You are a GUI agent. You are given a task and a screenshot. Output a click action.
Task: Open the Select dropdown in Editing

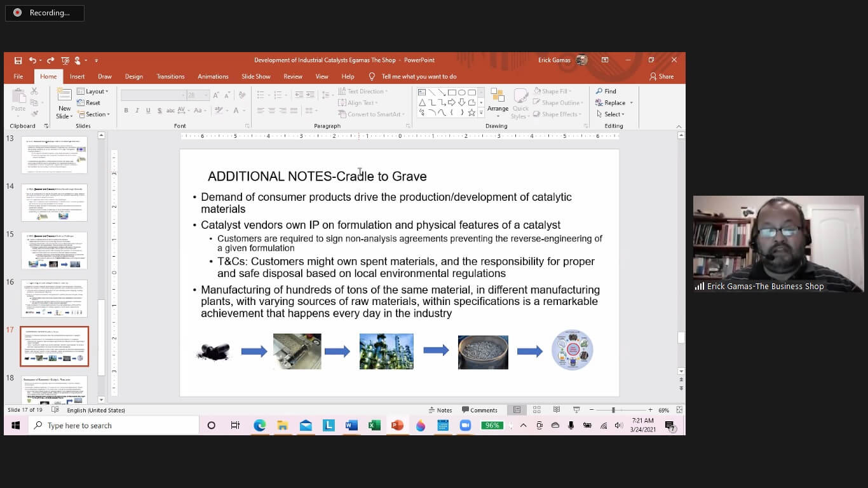click(610, 114)
